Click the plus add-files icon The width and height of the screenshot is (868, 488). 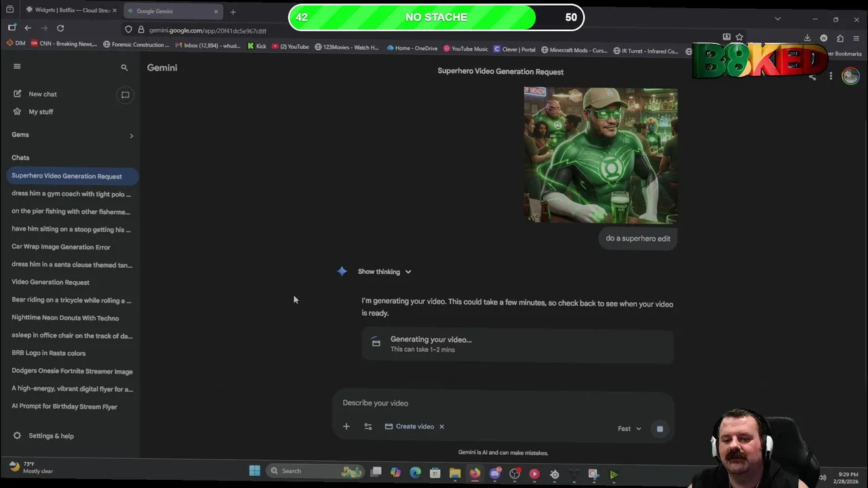(x=346, y=427)
